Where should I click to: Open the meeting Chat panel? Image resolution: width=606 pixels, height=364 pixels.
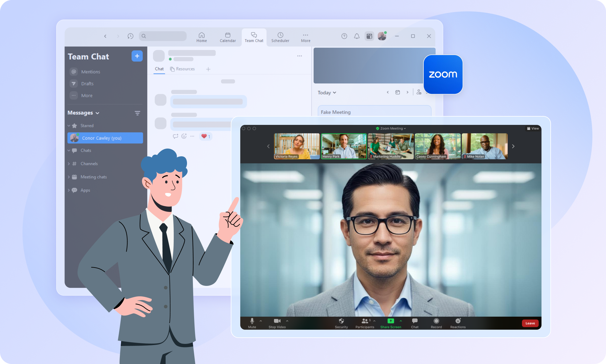coord(415,323)
